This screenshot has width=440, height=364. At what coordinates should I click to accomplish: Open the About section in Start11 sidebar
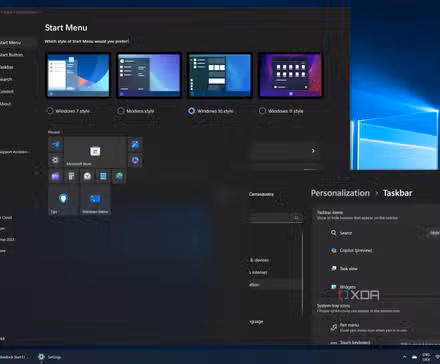click(6, 104)
